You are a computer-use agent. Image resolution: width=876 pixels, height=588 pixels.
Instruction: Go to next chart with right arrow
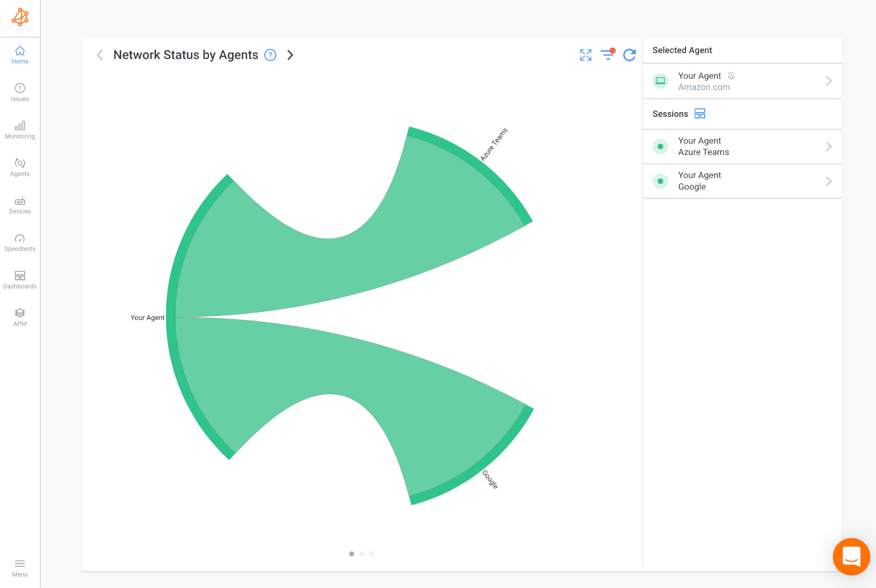(290, 55)
